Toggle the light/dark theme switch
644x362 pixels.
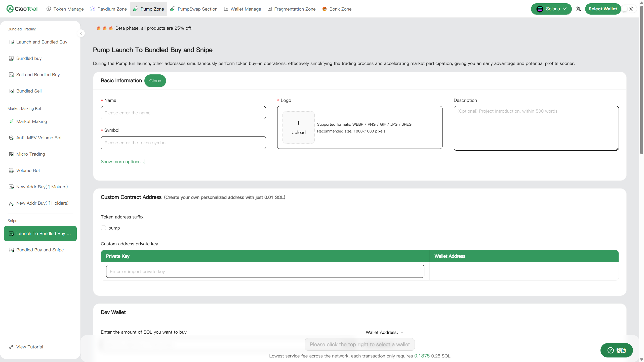629,9
